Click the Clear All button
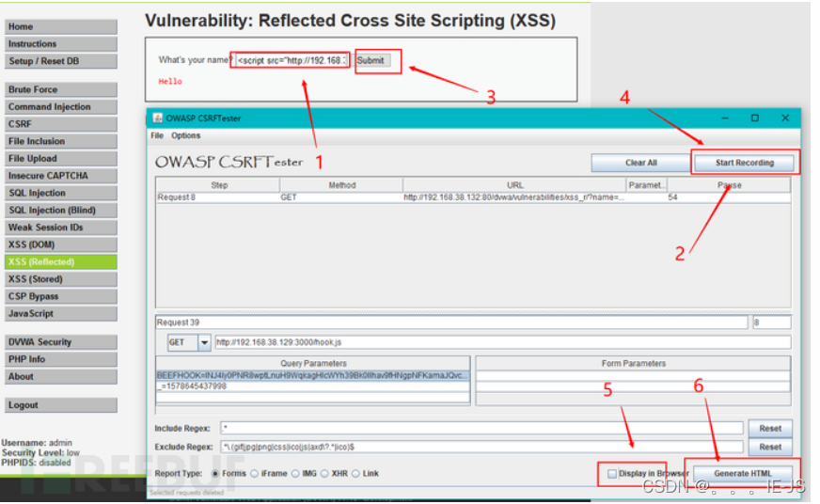Viewport: 820px width, 504px height. tap(640, 163)
